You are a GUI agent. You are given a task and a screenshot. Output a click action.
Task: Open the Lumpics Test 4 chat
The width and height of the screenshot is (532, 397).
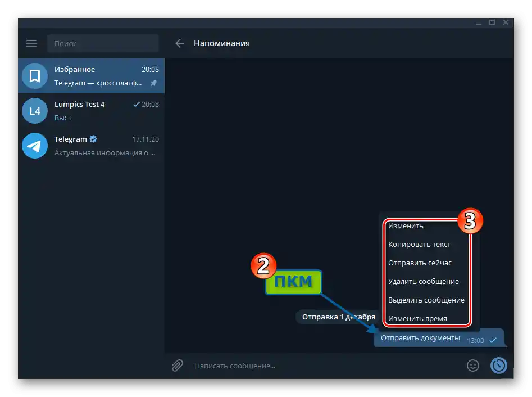[91, 111]
